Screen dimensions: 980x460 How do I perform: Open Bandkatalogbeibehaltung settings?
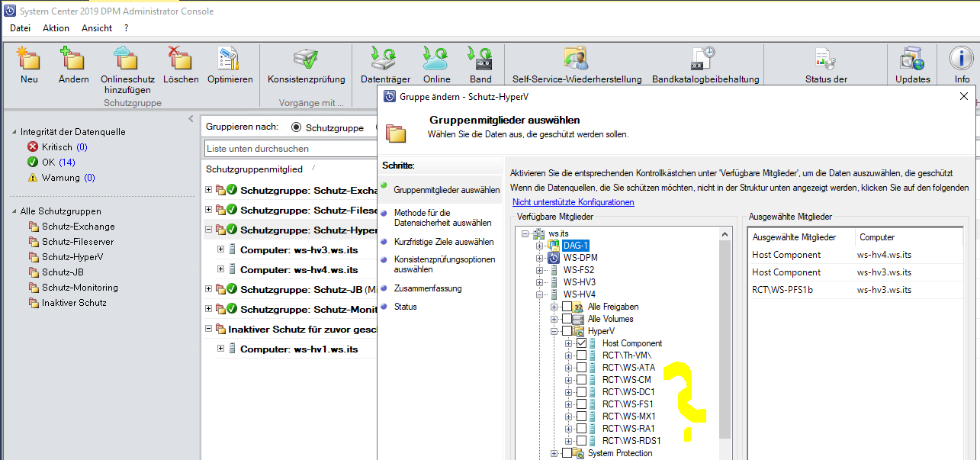(x=702, y=59)
